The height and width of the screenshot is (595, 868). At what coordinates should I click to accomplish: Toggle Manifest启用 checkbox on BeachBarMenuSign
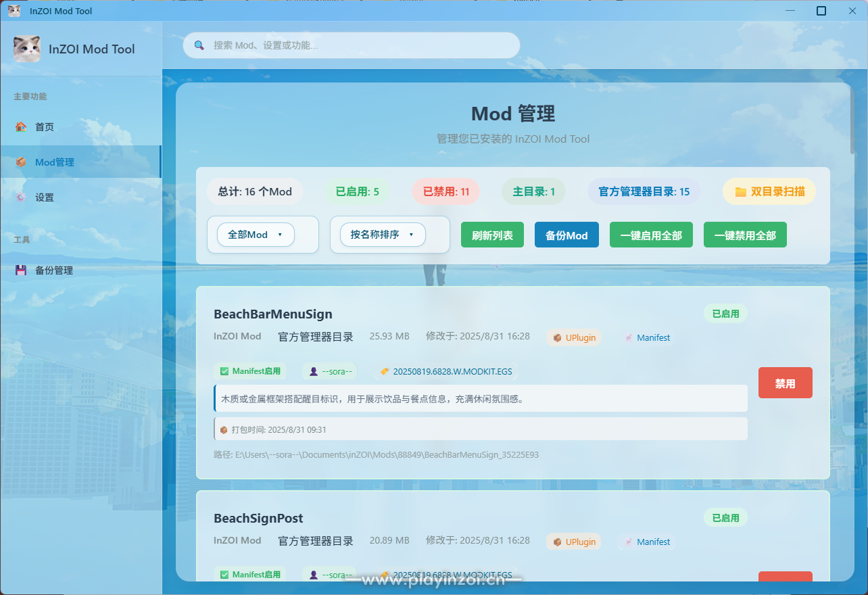[x=224, y=371]
